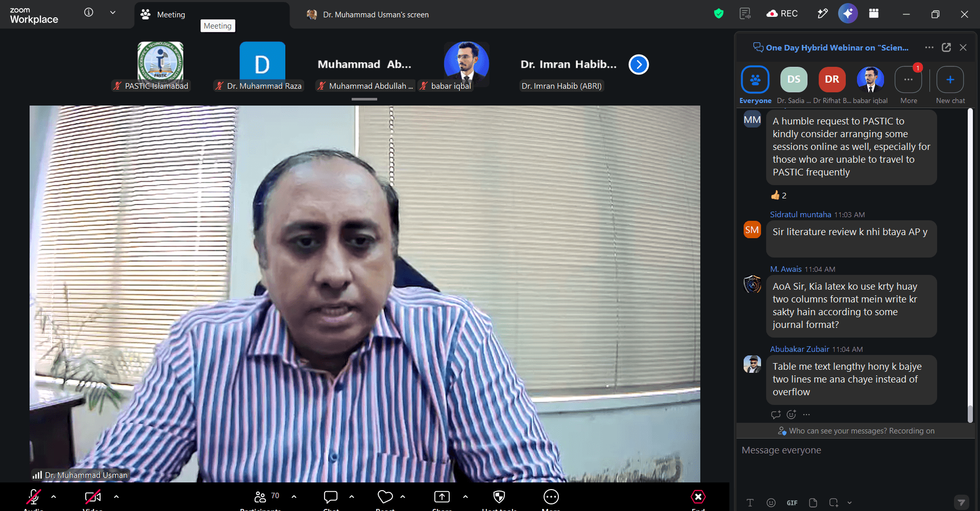Screen dimensions: 980x511
Task: Open the annotate sparkle-pen tool
Action: pyautogui.click(x=822, y=14)
